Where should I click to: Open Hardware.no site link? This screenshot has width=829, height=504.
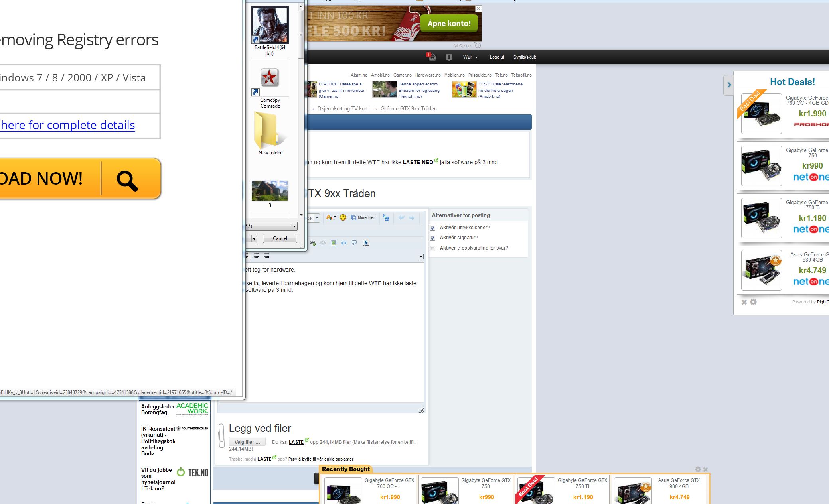click(428, 75)
